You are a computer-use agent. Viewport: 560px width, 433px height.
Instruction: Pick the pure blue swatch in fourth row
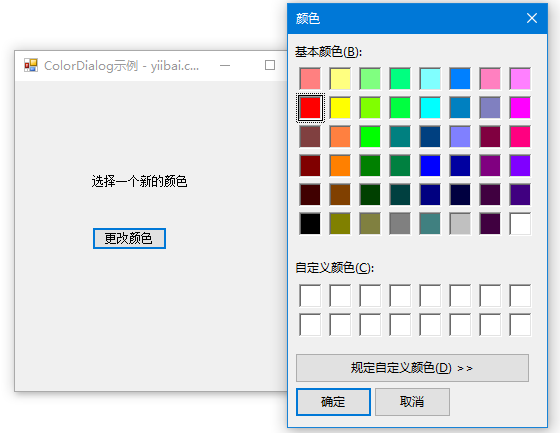430,166
